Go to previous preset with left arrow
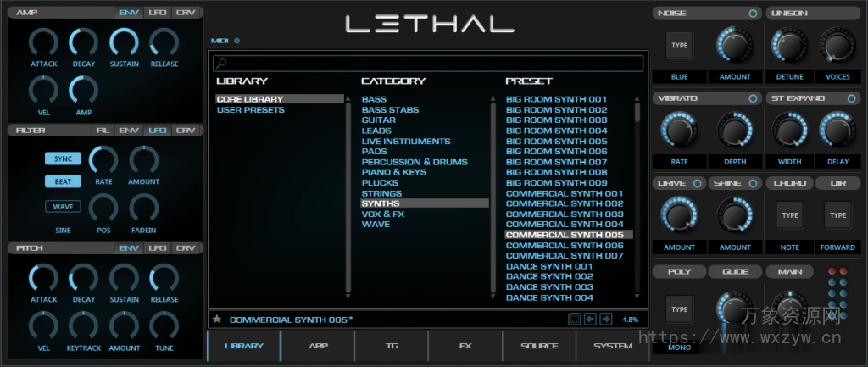This screenshot has width=868, height=367. coord(591,320)
